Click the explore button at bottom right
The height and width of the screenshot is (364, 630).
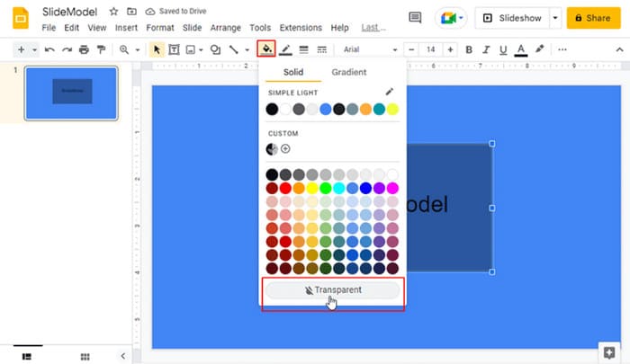[609, 352]
